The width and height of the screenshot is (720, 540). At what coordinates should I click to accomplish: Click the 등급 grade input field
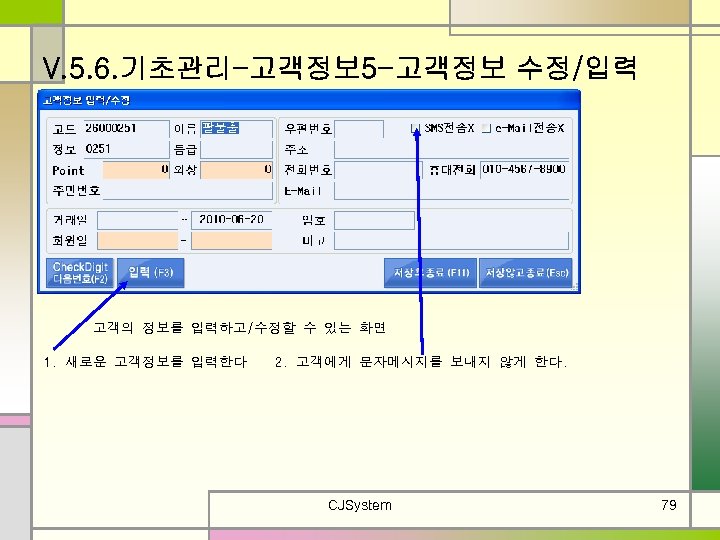click(236, 150)
